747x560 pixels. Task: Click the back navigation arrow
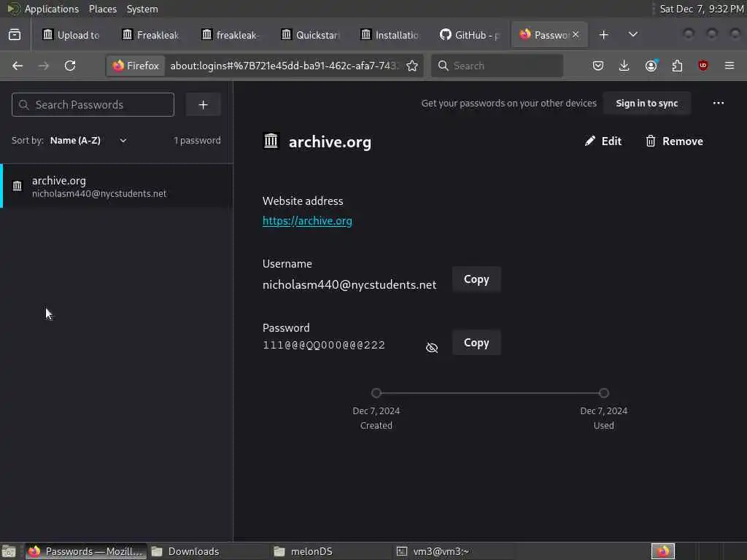(x=18, y=66)
